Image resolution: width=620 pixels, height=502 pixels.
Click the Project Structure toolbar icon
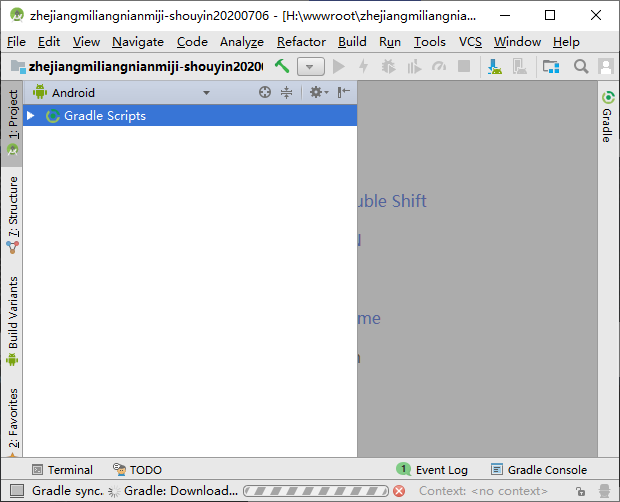551,66
